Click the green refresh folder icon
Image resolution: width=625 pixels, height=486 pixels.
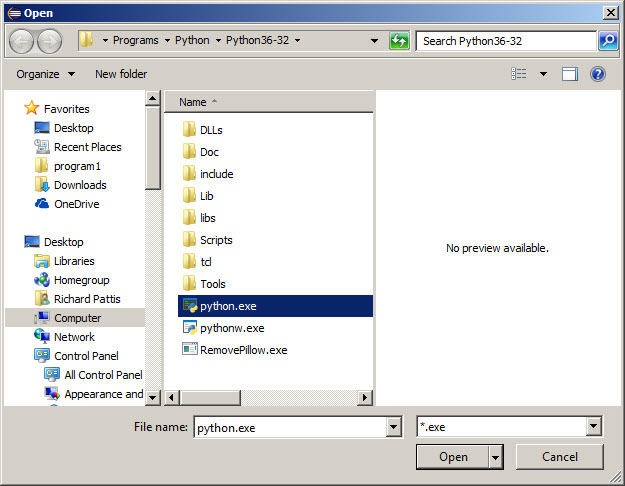click(x=399, y=41)
